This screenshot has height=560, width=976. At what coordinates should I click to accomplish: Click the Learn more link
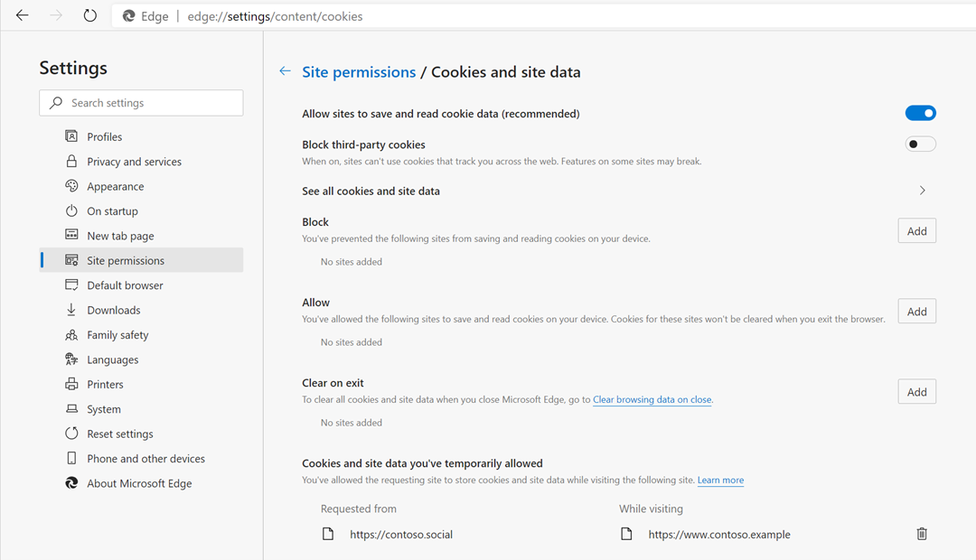click(720, 481)
